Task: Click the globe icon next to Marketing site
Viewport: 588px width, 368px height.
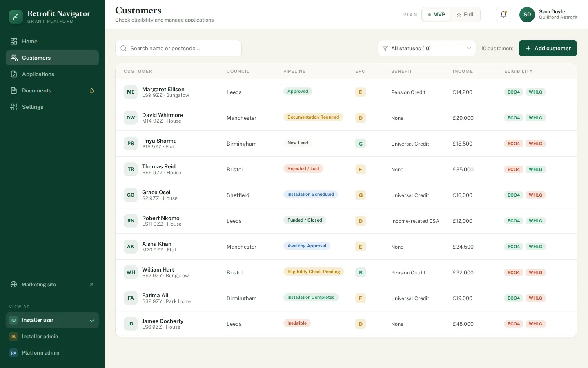Action: click(14, 285)
